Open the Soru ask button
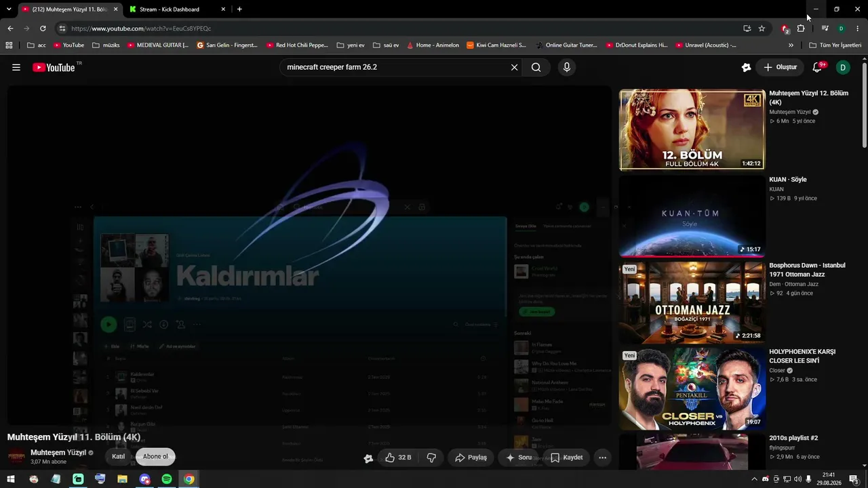This screenshot has height=488, width=868. [519, 457]
